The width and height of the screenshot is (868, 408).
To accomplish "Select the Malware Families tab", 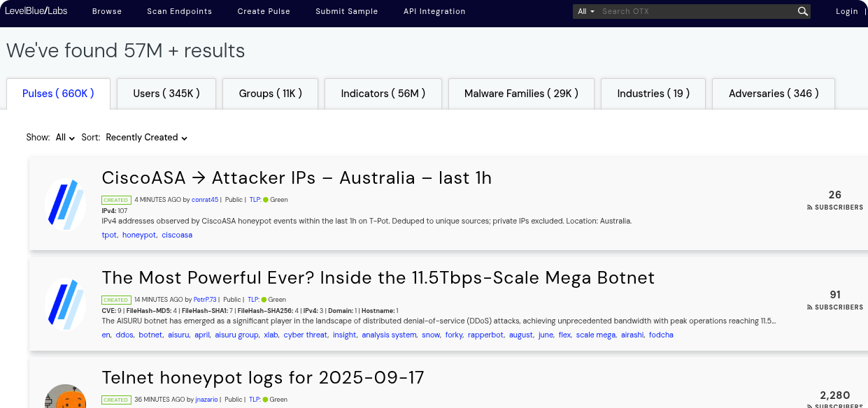I will [521, 94].
